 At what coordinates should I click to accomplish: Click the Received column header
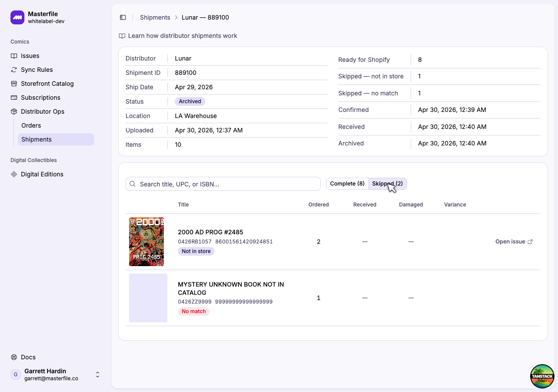coord(365,205)
